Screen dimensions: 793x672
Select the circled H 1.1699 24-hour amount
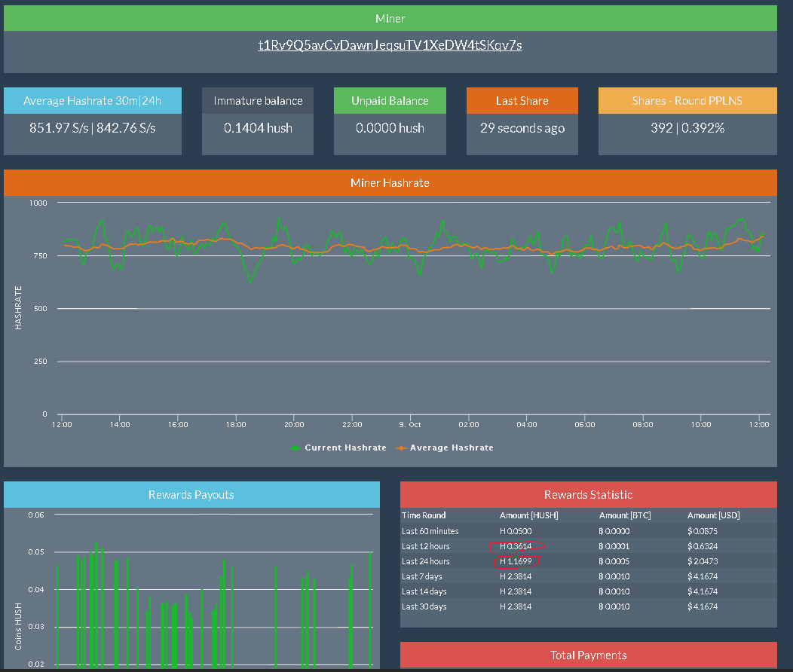516,561
